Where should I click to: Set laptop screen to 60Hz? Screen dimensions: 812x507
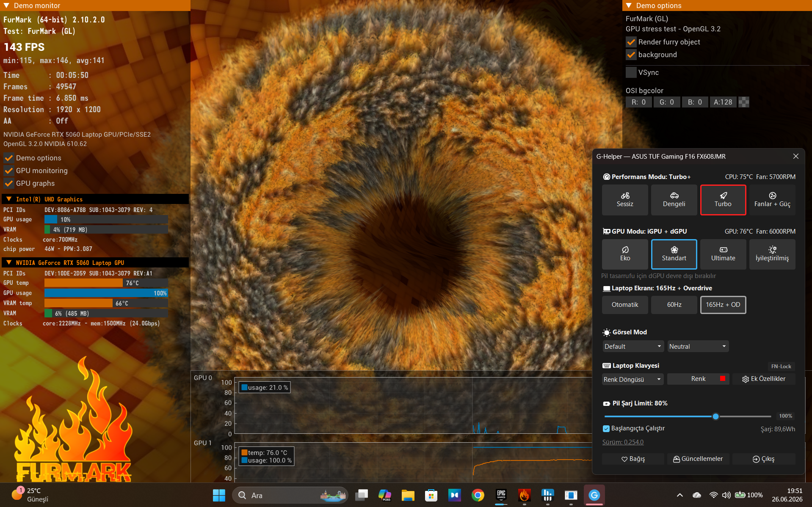tap(674, 305)
